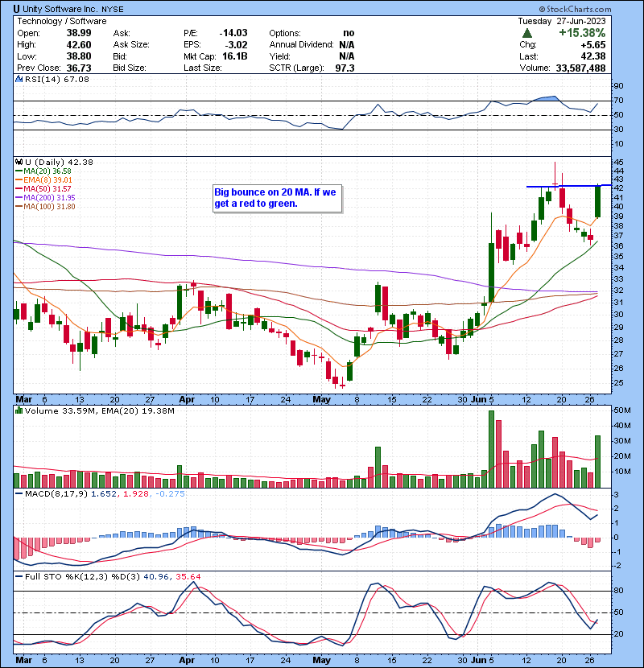This screenshot has height=668, width=644.
Task: Click the Low value 38.80
Action: 78,56
